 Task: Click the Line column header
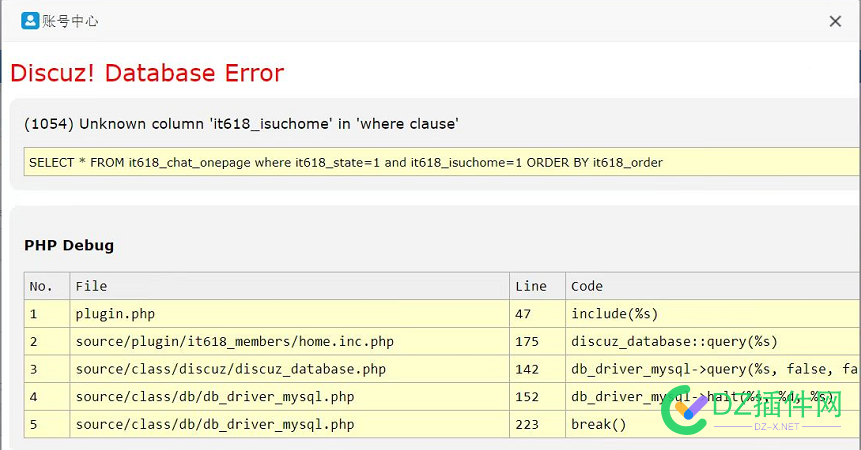(x=531, y=286)
